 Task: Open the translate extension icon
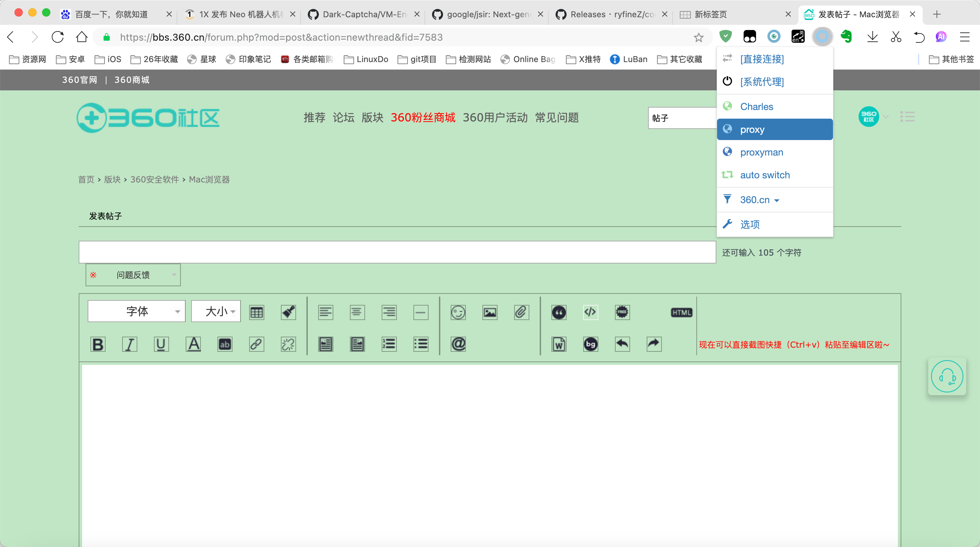(x=798, y=37)
